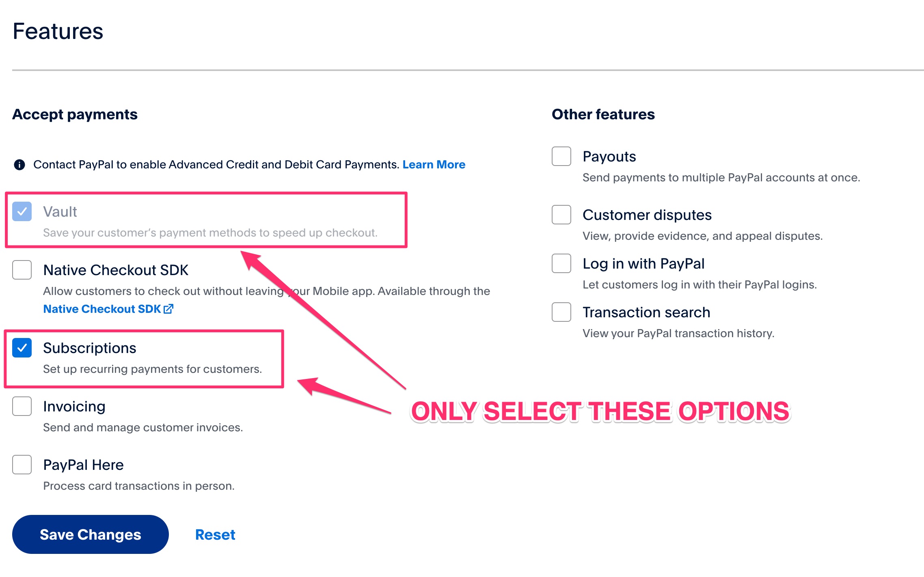The image size is (924, 577).
Task: Click the Reset link
Action: pyautogui.click(x=215, y=534)
